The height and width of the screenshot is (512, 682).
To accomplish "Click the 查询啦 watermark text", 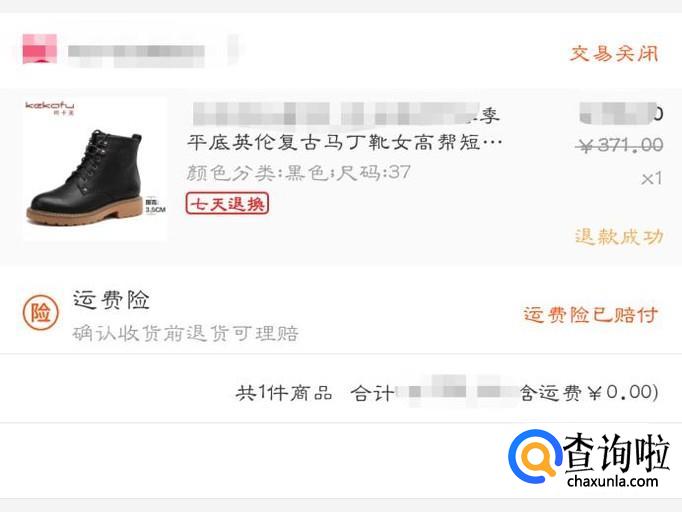I will [616, 452].
